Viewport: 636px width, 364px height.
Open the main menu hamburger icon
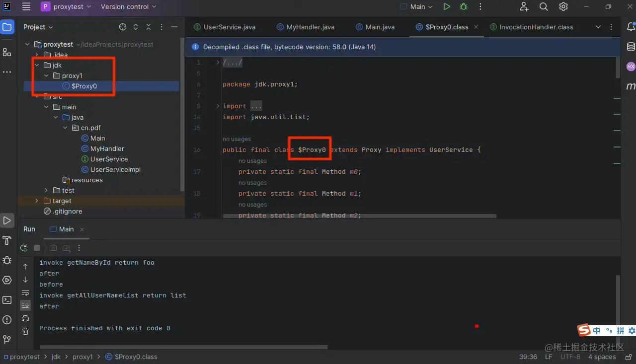pos(26,6)
